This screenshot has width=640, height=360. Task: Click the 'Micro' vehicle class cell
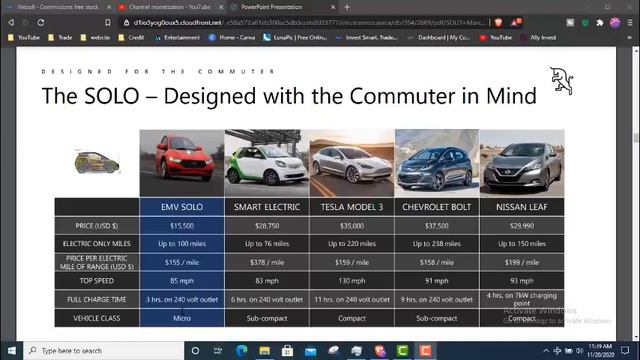182,318
